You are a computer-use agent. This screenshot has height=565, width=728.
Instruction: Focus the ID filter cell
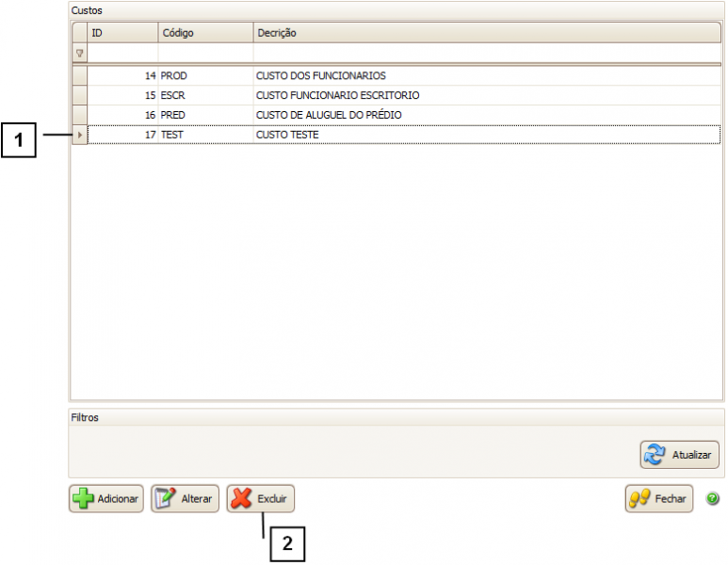click(x=122, y=54)
